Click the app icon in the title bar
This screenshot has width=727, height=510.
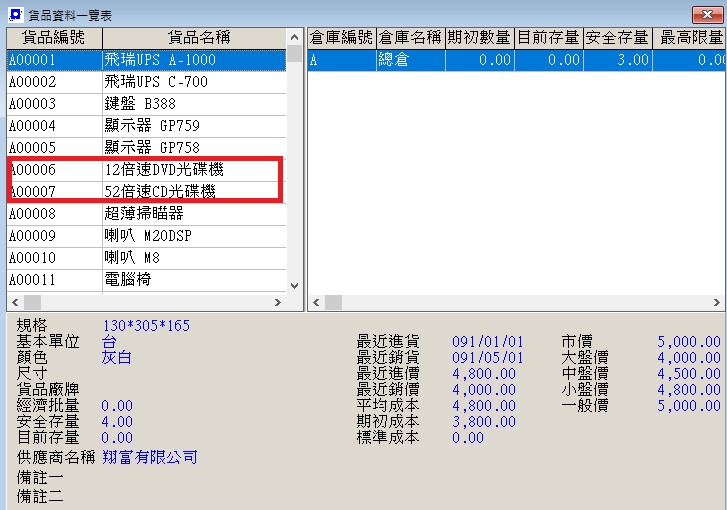pyautogui.click(x=15, y=14)
